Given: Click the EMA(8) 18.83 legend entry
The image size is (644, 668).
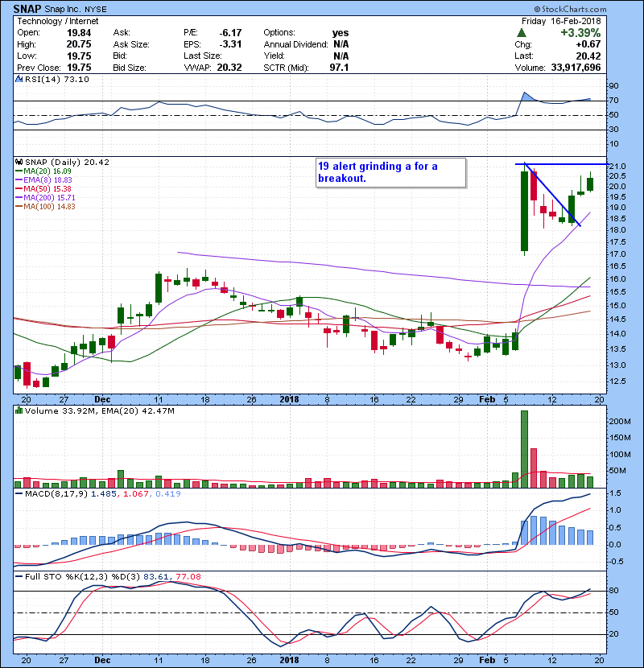Looking at the screenshot, I should (43, 179).
